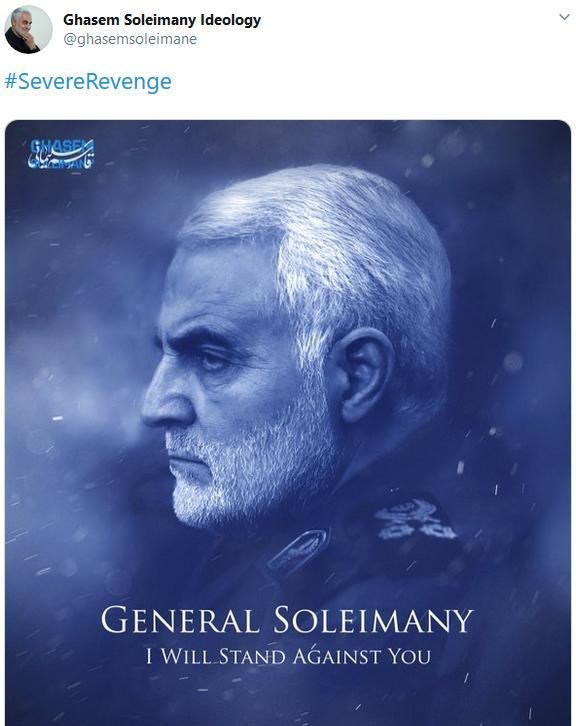Open the tweet options chevron menu
The width and height of the screenshot is (576, 726).
(564, 17)
